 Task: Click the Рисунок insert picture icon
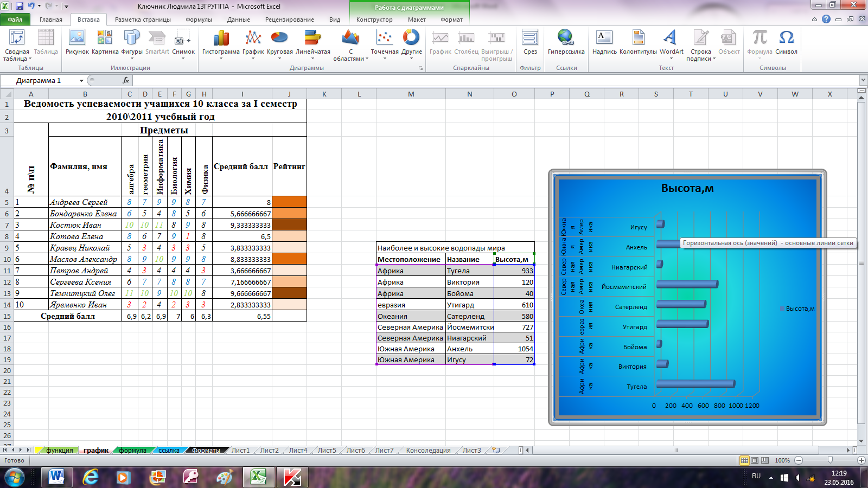76,43
